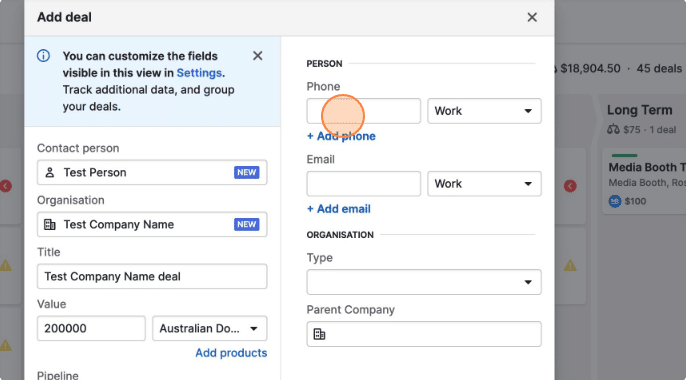Screen dimensions: 686x380
Task: Click the scales icon under Long Term
Action: click(x=613, y=129)
